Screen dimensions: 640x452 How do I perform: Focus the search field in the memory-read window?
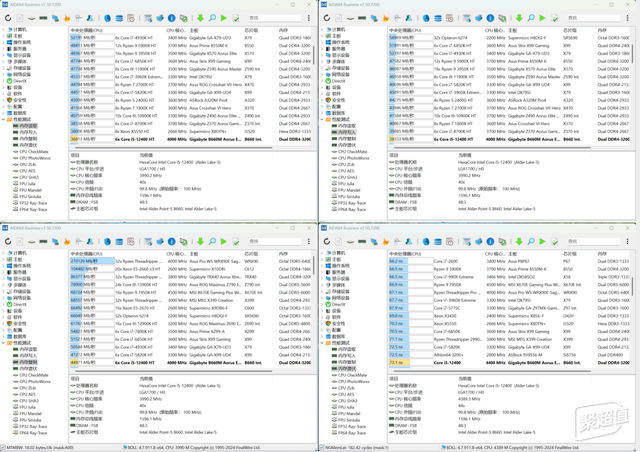coord(275,18)
